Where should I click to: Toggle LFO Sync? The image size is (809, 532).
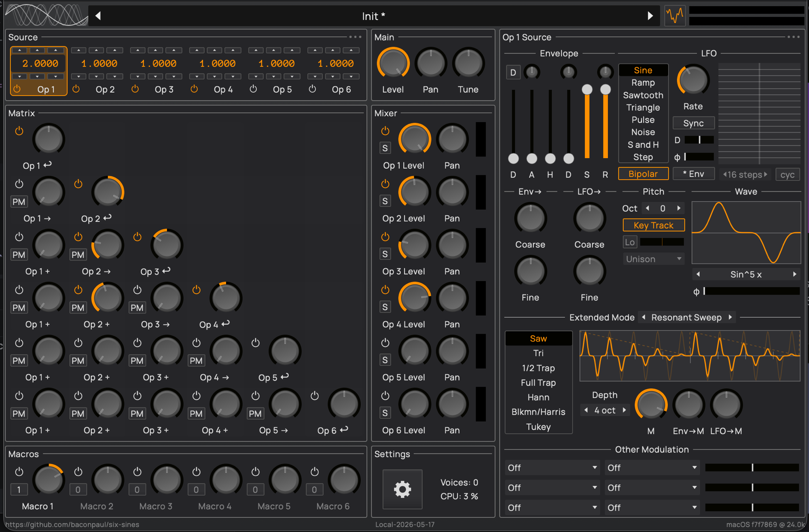point(693,123)
